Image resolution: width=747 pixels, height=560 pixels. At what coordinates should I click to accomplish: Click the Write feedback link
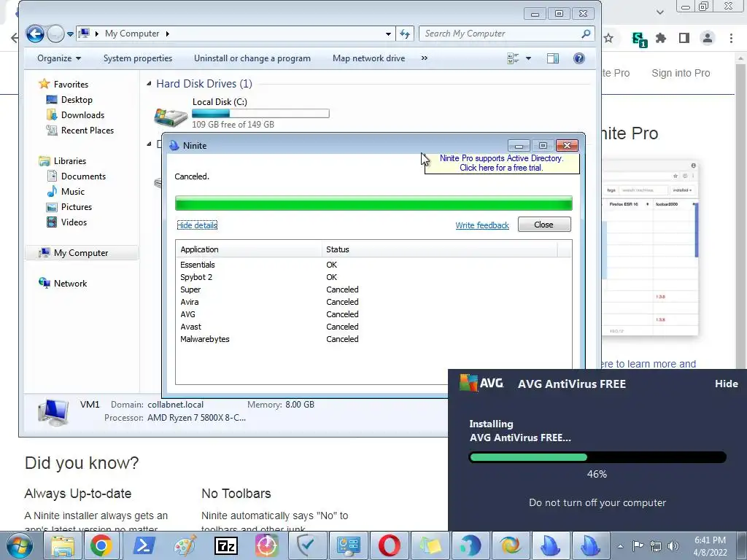(482, 225)
